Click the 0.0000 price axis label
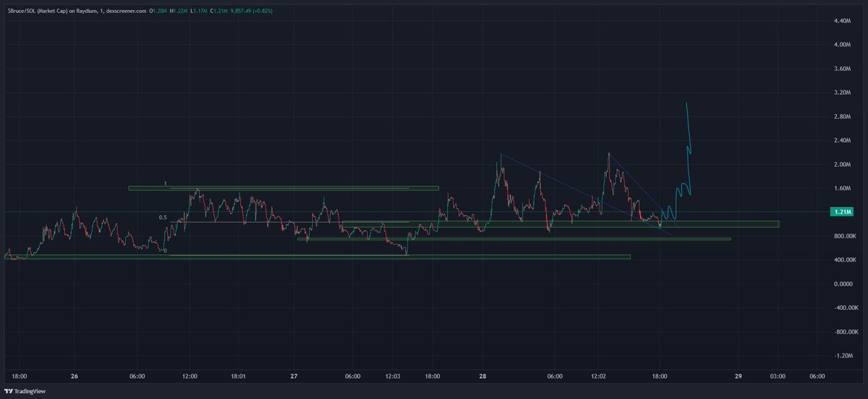The height and width of the screenshot is (399, 868). click(842, 284)
